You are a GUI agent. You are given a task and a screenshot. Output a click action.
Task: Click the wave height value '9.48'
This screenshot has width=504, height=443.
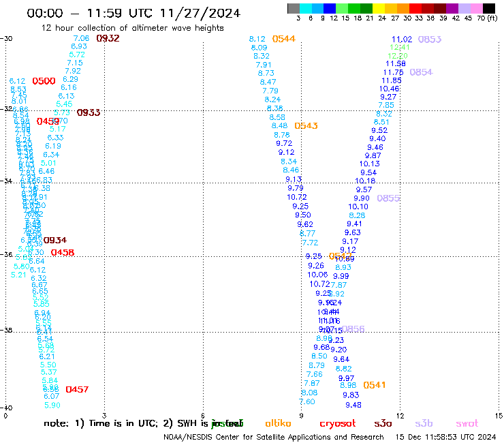353,405
